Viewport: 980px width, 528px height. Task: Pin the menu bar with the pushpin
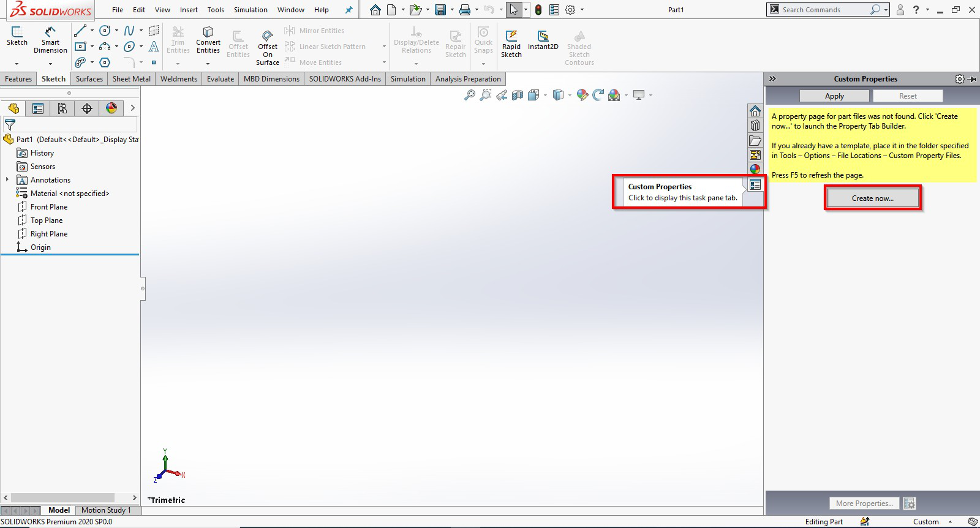pyautogui.click(x=349, y=10)
